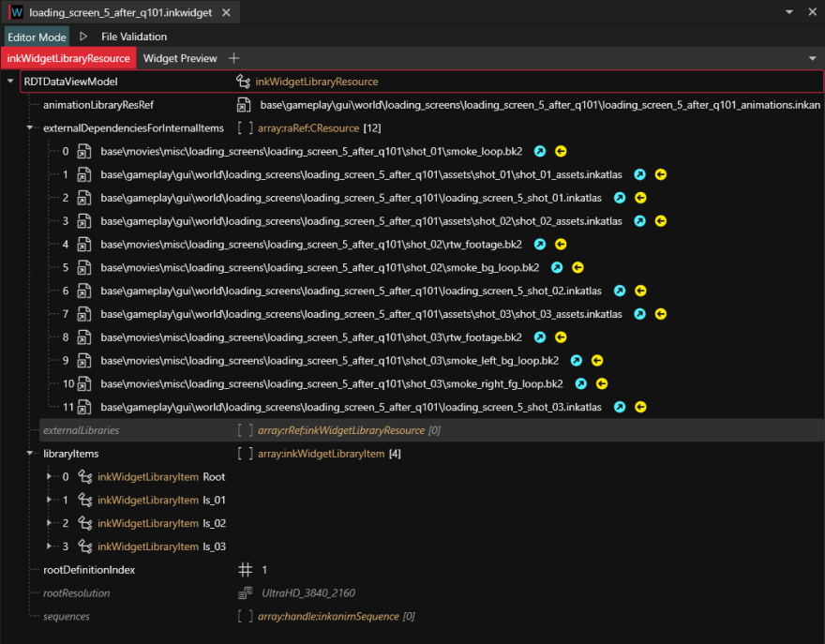The image size is (825, 644).
Task: Click blue open icon for loading_screen_5_shot_02.inkatlas
Action: [620, 291]
